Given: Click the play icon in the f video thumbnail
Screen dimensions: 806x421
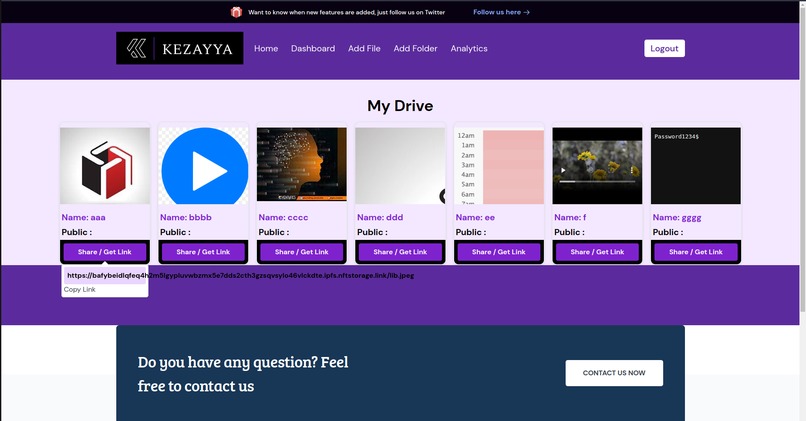Looking at the screenshot, I should [563, 170].
